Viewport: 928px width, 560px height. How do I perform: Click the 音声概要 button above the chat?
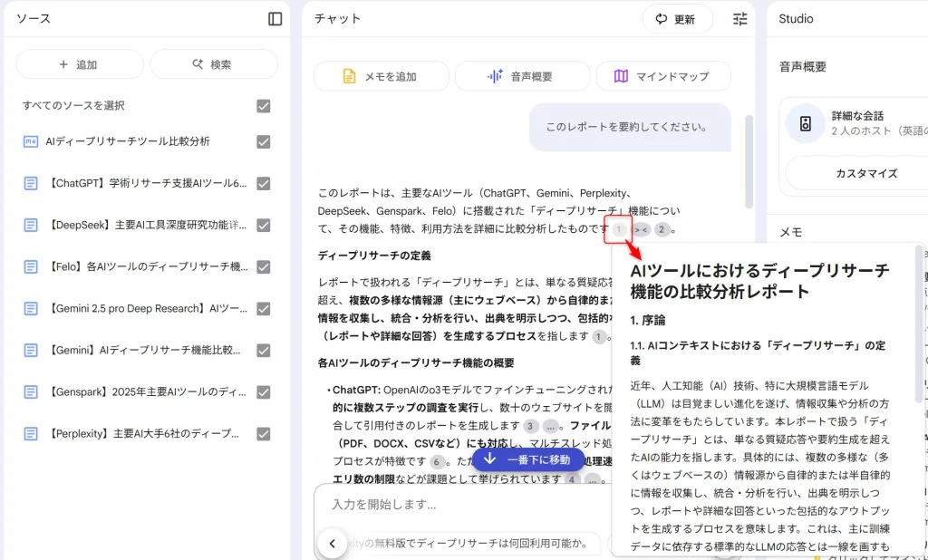522,76
